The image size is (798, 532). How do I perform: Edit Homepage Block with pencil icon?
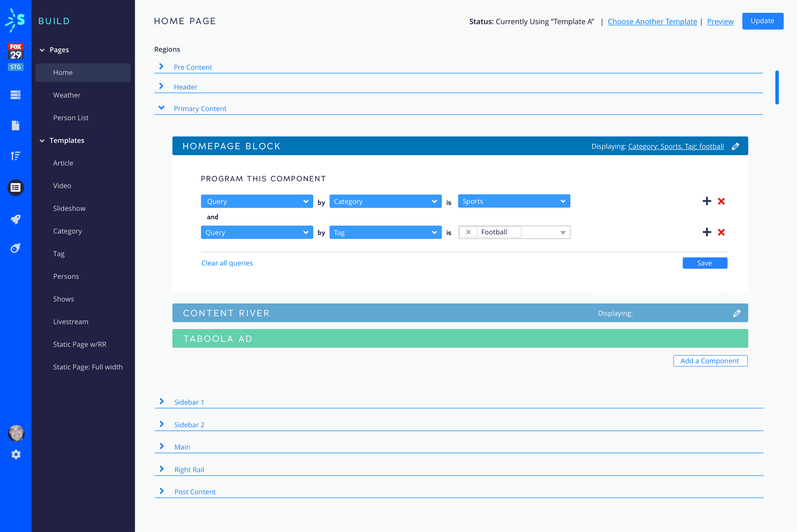pos(735,146)
